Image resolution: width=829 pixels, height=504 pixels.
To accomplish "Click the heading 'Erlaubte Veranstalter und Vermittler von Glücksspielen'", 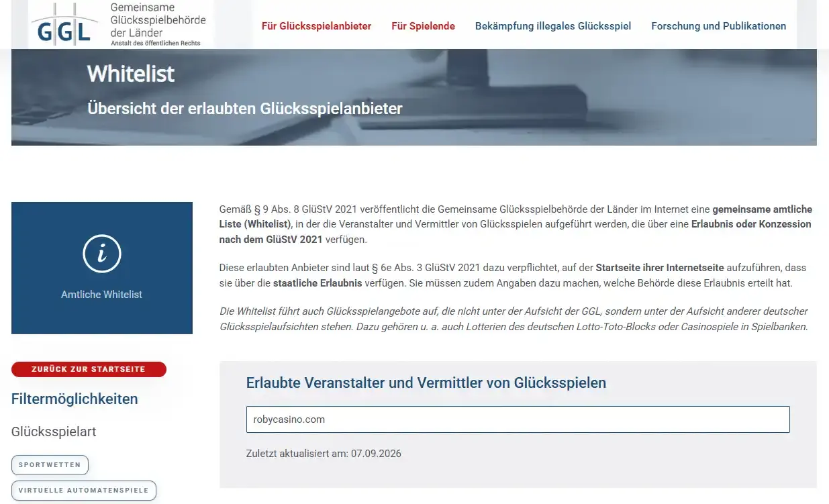I will pos(426,383).
